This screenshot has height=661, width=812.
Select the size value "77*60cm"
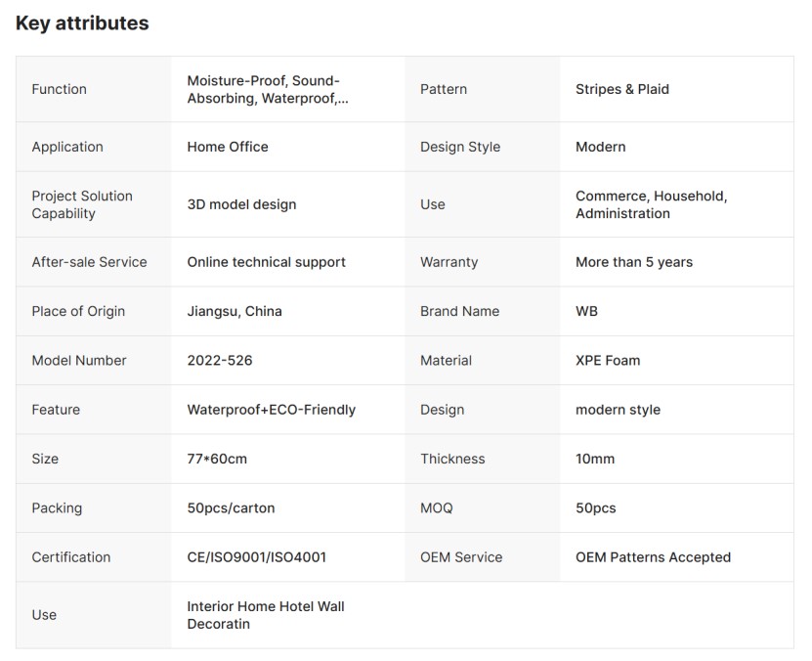217,459
